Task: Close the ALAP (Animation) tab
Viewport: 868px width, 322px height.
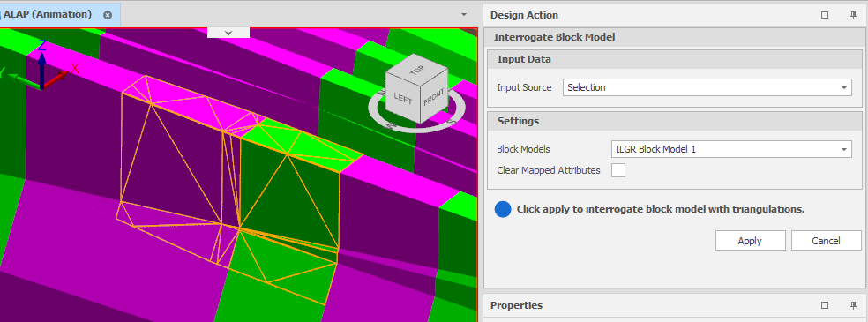Action: point(108,16)
